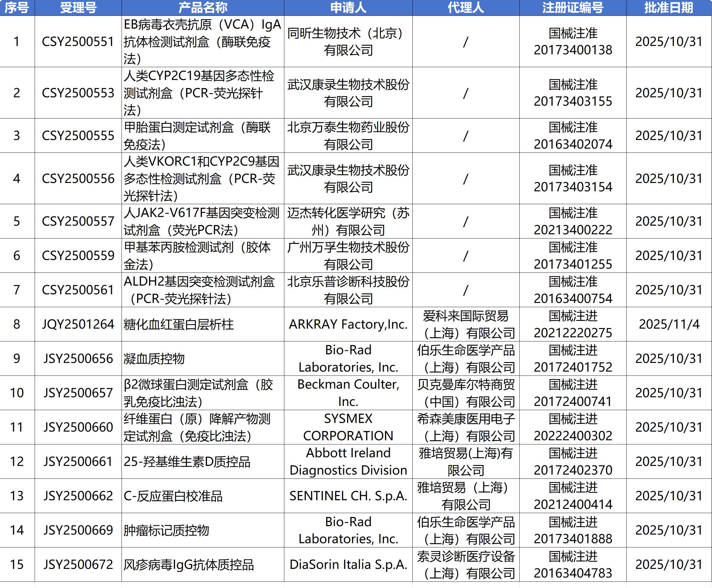
Task: Click the 2025/11/4 approval date cell
Action: (669, 324)
